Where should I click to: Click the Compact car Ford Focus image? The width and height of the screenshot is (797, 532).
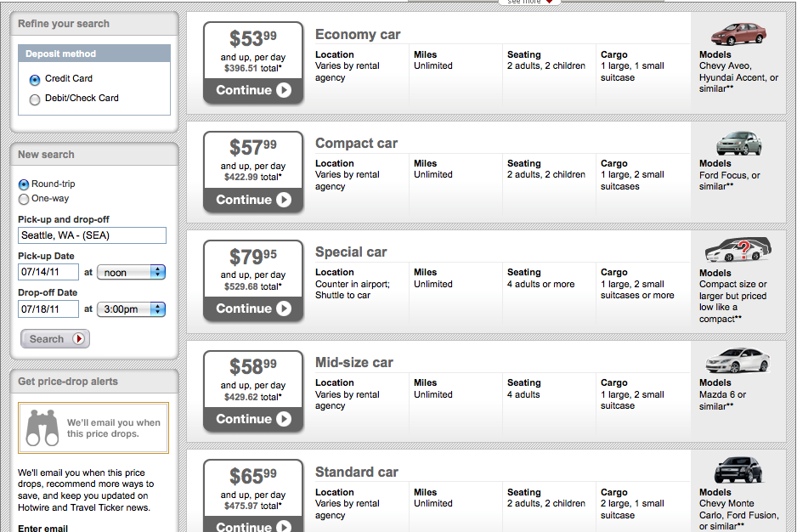[738, 144]
